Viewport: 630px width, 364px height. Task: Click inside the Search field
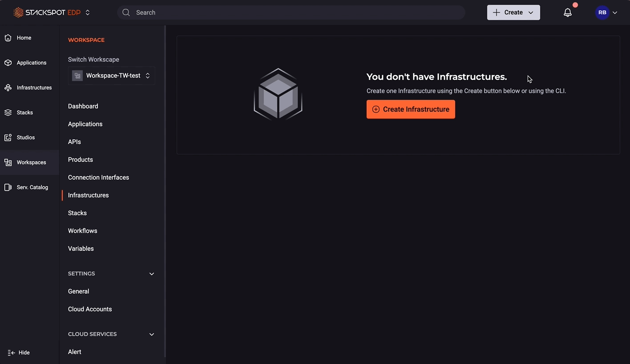pyautogui.click(x=289, y=12)
